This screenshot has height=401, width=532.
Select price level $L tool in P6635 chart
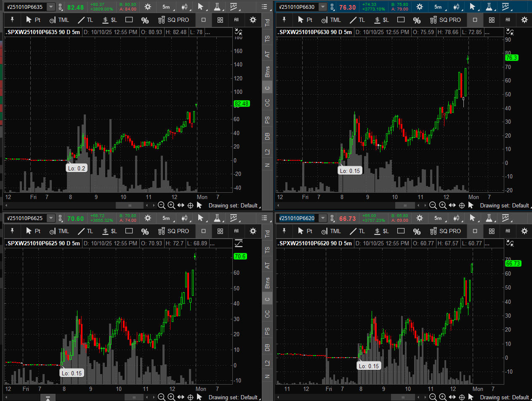point(110,20)
